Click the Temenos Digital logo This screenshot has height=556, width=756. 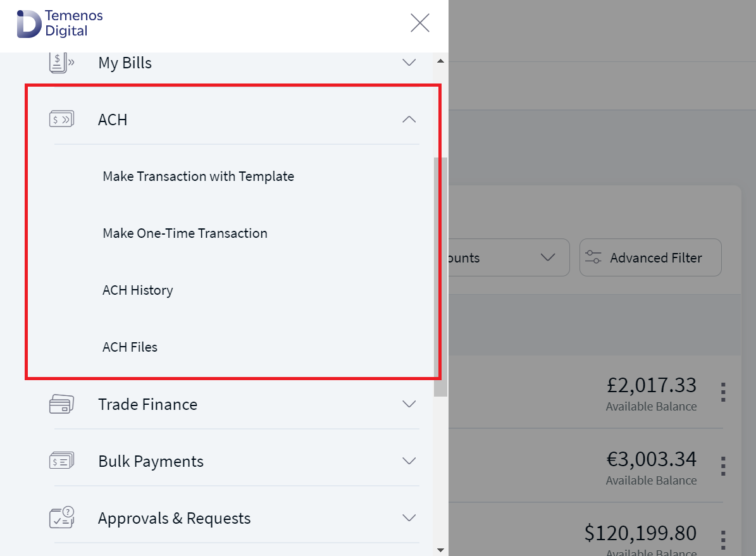60,23
